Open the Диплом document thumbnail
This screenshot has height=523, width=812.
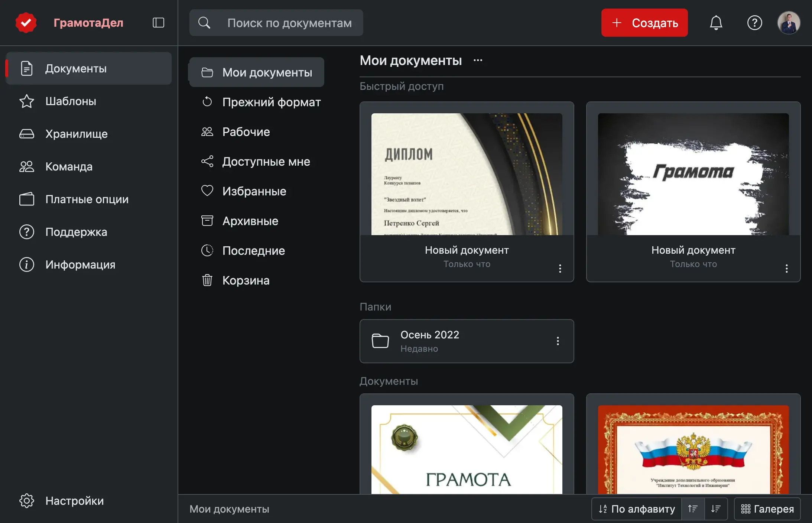(x=467, y=174)
